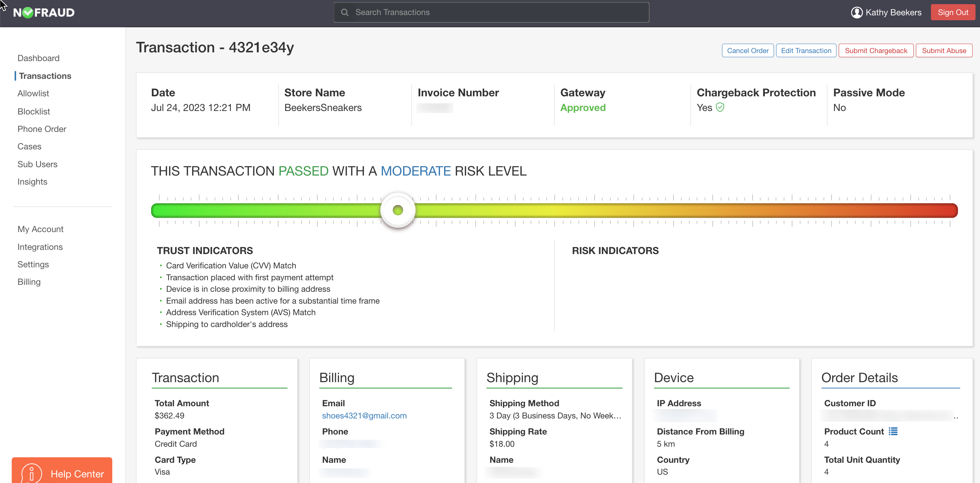Image resolution: width=980 pixels, height=483 pixels.
Task: Click the NoFraud logo
Action: (x=43, y=12)
